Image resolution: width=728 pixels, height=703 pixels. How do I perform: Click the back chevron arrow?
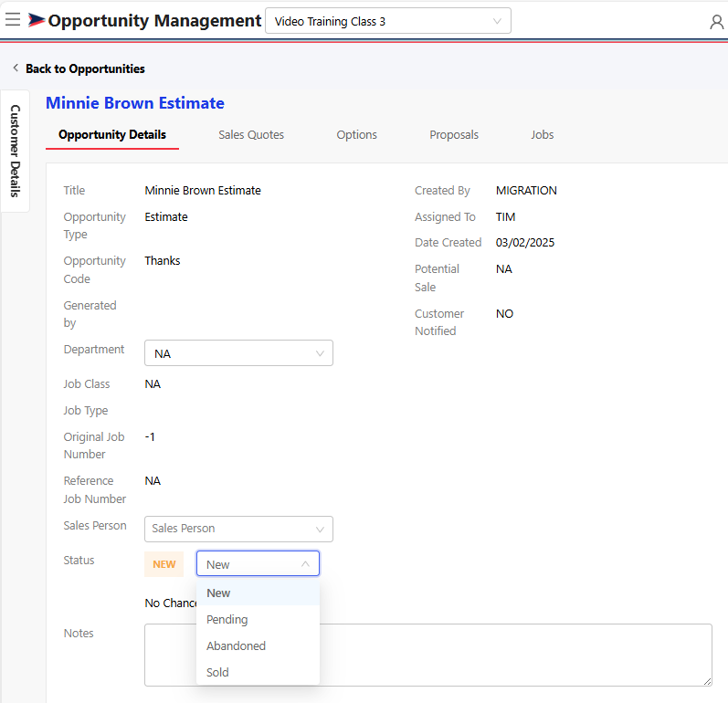tap(16, 68)
